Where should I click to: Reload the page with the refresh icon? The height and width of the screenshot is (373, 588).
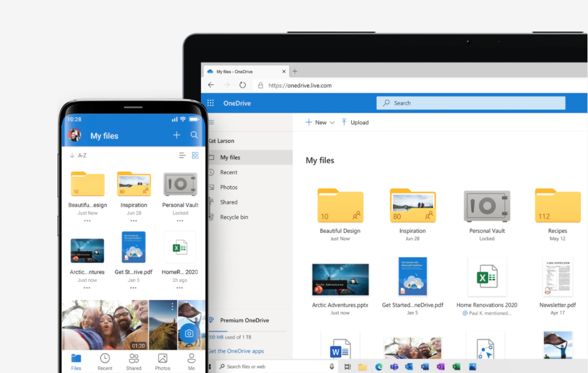(x=242, y=85)
